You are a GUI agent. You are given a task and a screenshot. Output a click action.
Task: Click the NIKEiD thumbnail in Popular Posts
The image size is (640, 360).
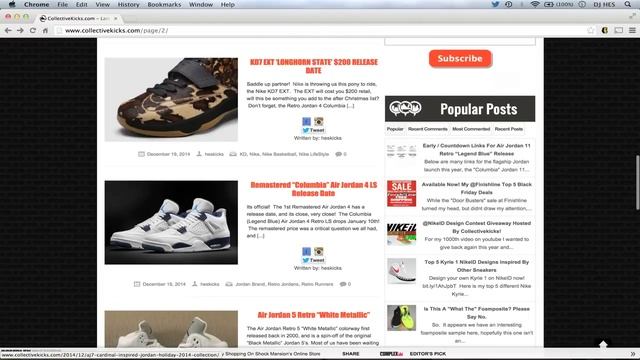[x=402, y=233]
